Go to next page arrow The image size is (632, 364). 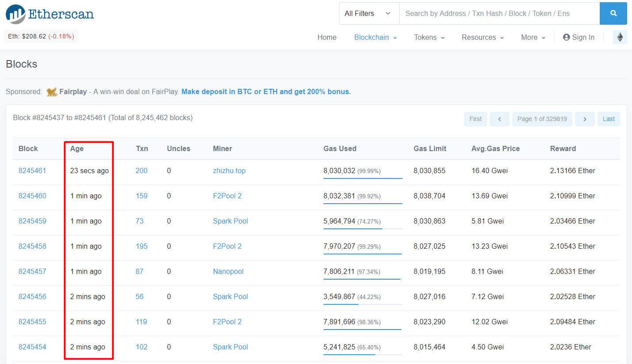tap(585, 119)
